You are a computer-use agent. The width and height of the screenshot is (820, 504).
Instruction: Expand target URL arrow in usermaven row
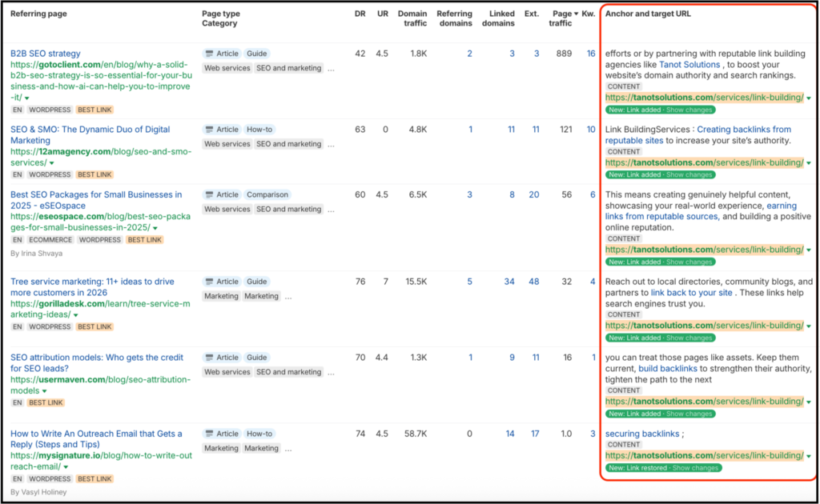click(x=809, y=402)
